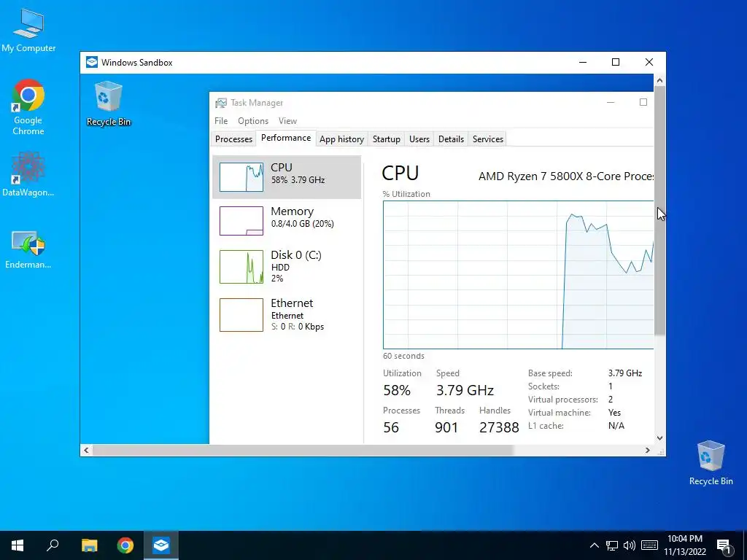Click the Task Manager title icon

[220, 103]
